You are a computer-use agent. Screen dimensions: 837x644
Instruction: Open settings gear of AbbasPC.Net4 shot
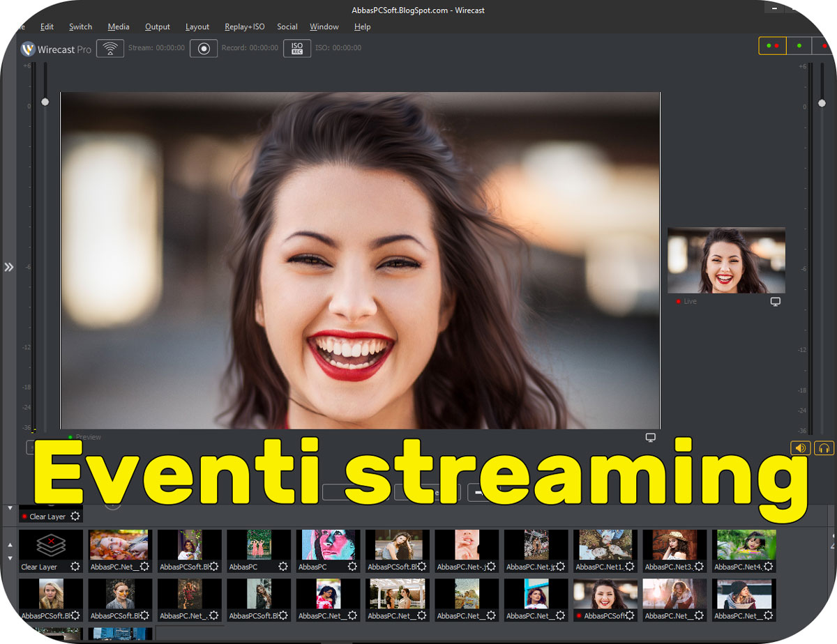coord(768,567)
